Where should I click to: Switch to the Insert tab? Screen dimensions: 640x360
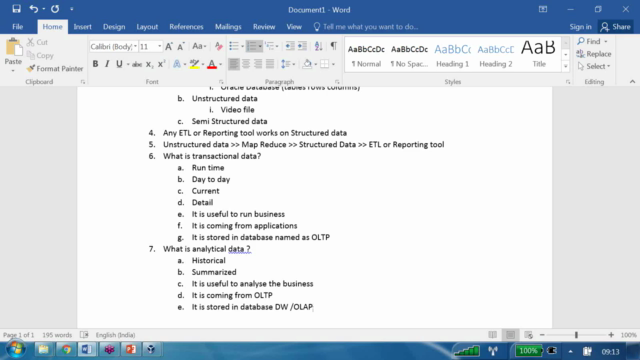coord(82,27)
